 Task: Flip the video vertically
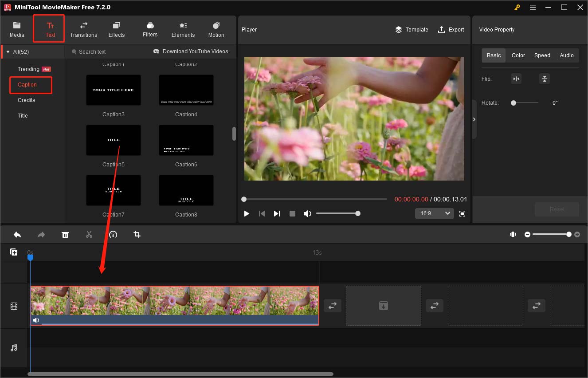(545, 79)
